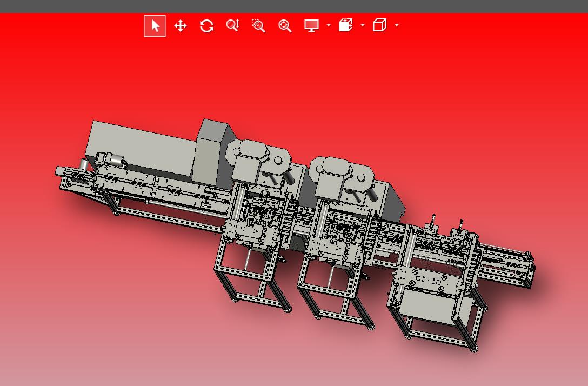Click the monitor display settings icon

pyautogui.click(x=312, y=26)
